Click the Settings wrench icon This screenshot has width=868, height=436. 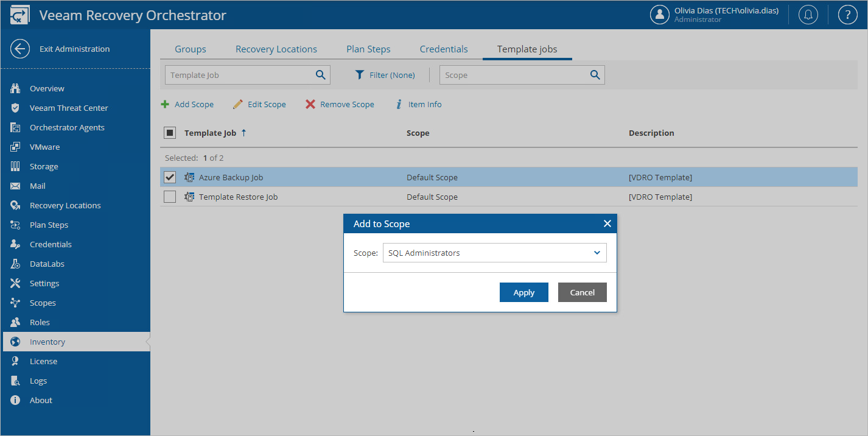[x=16, y=283]
